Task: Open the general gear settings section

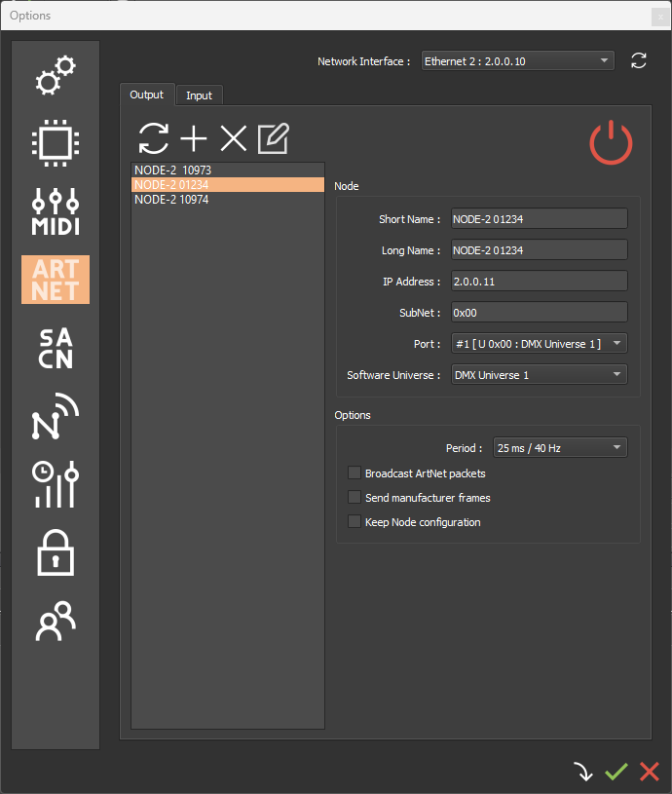Action: point(56,77)
